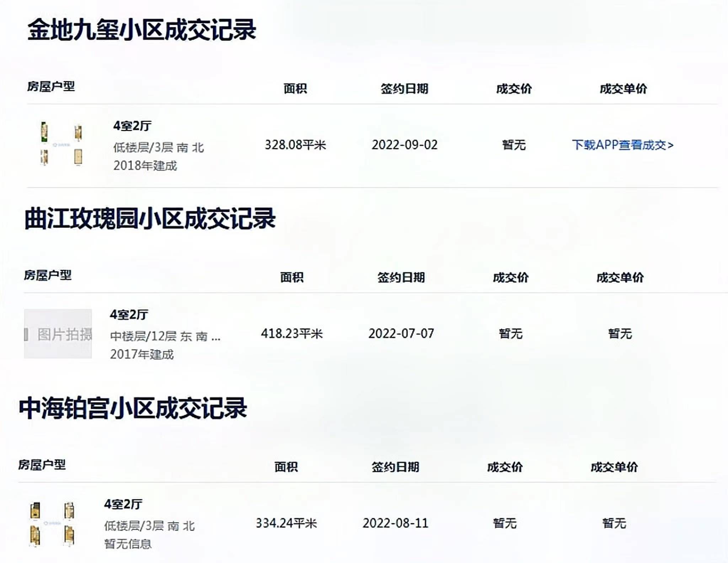Click 面积 header in 中海铂宫 table
Image resolution: width=728 pixels, height=563 pixels.
tap(286, 467)
